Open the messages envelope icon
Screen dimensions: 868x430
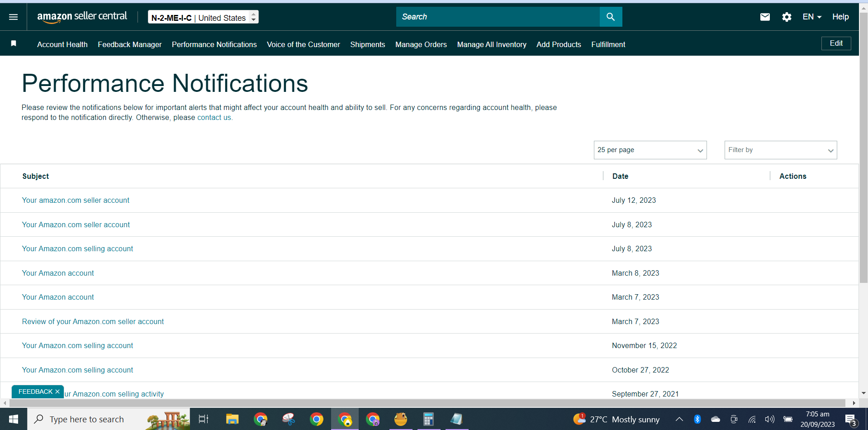(x=765, y=17)
